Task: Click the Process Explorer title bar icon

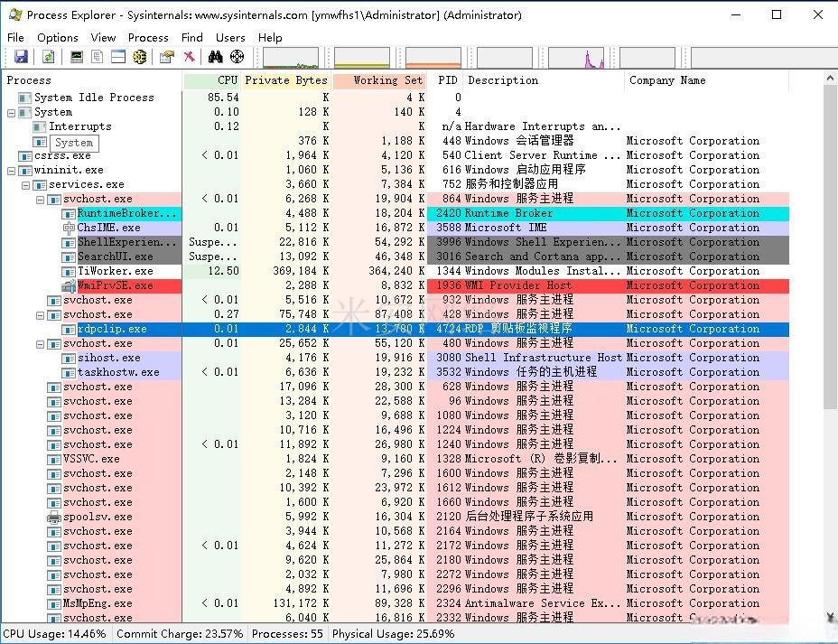Action: pos(15,15)
